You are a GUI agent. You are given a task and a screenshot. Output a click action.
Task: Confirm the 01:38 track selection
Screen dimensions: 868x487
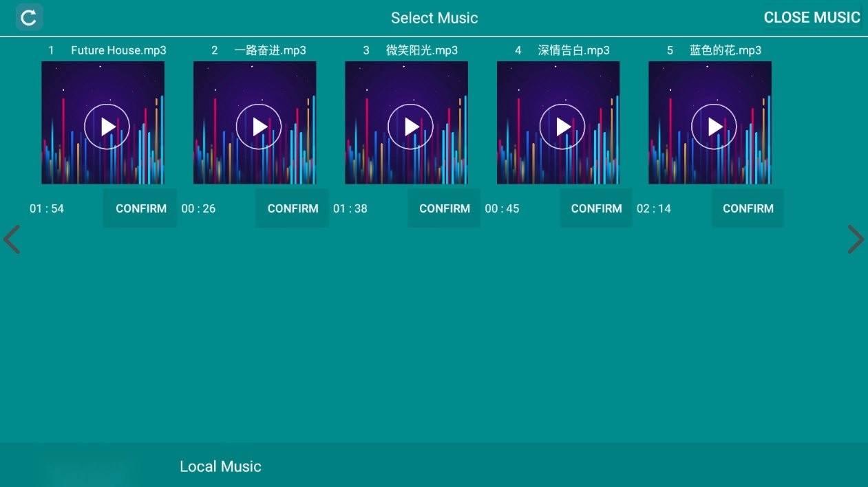click(444, 208)
